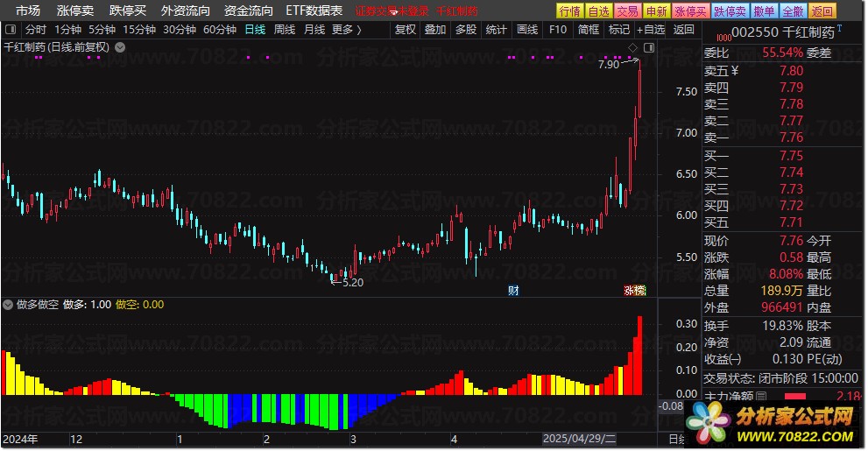Viewport: 868px width, 451px height.
Task: Click the 买一 price 7.75
Action: click(791, 156)
